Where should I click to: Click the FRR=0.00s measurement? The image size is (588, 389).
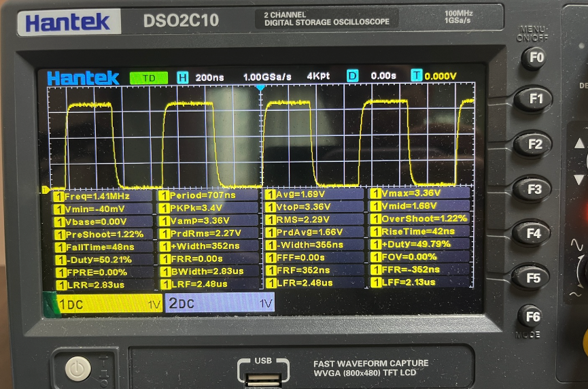tap(209, 259)
